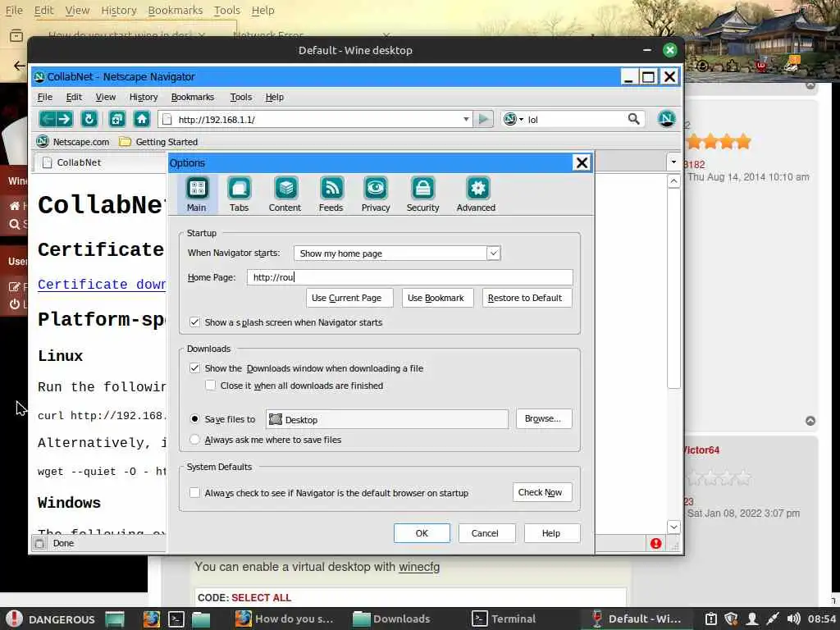This screenshot has height=630, width=840.
Task: Open the Content options panel
Action: (285, 194)
